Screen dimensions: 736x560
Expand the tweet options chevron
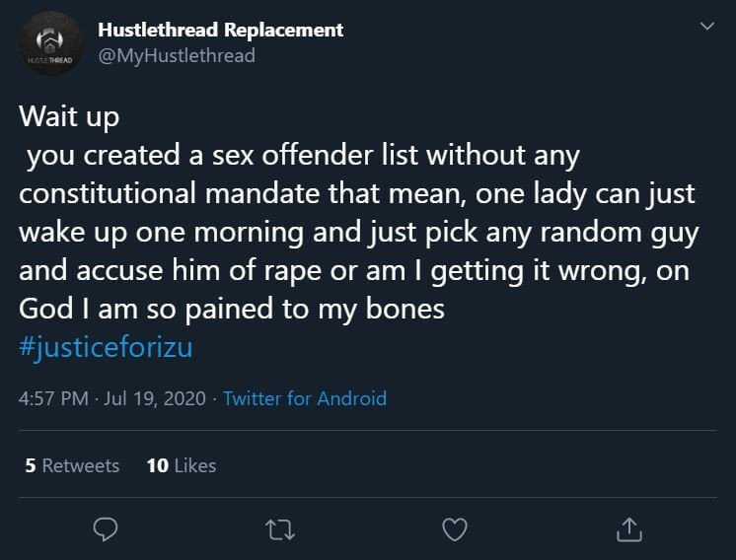click(x=707, y=26)
